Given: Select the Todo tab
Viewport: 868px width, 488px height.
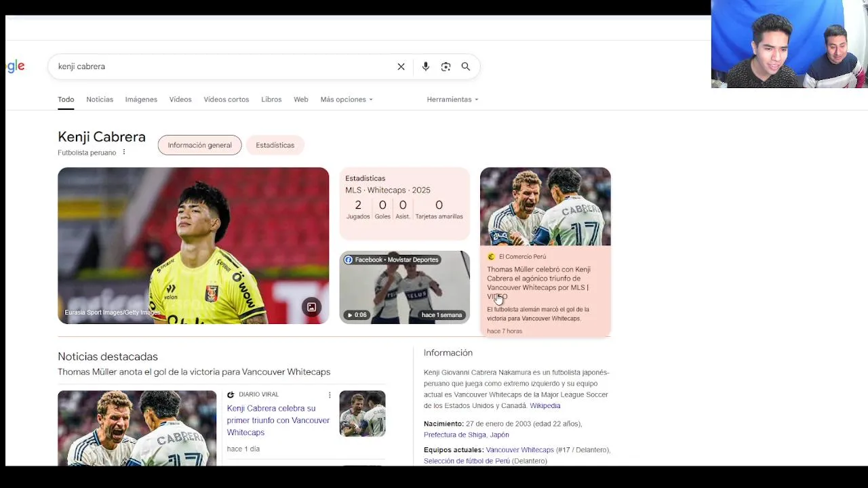Looking at the screenshot, I should click(66, 100).
